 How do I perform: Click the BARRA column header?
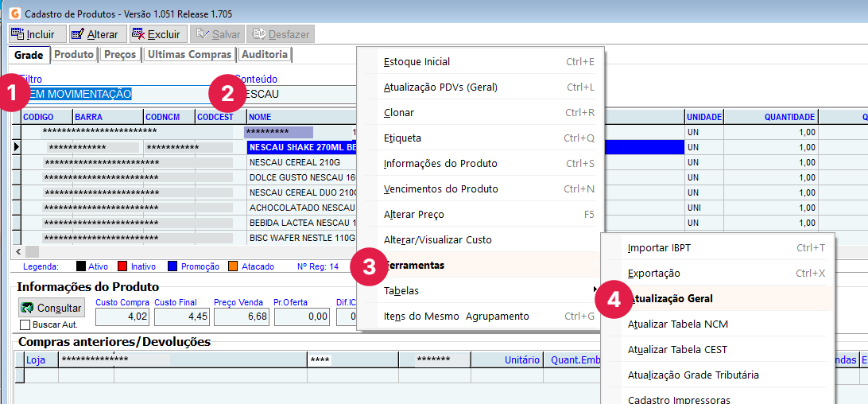108,117
